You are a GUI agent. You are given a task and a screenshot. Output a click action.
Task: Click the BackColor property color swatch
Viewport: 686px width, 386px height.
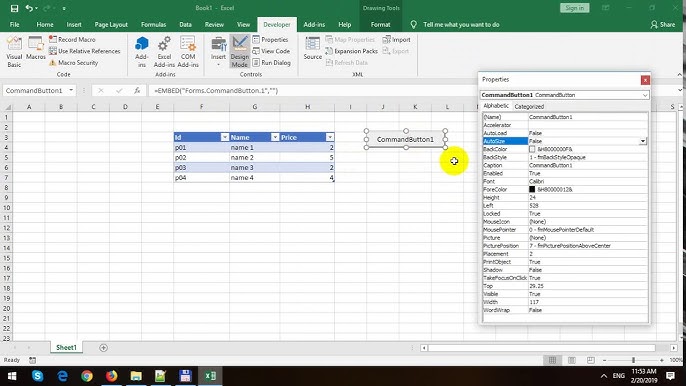(532, 149)
